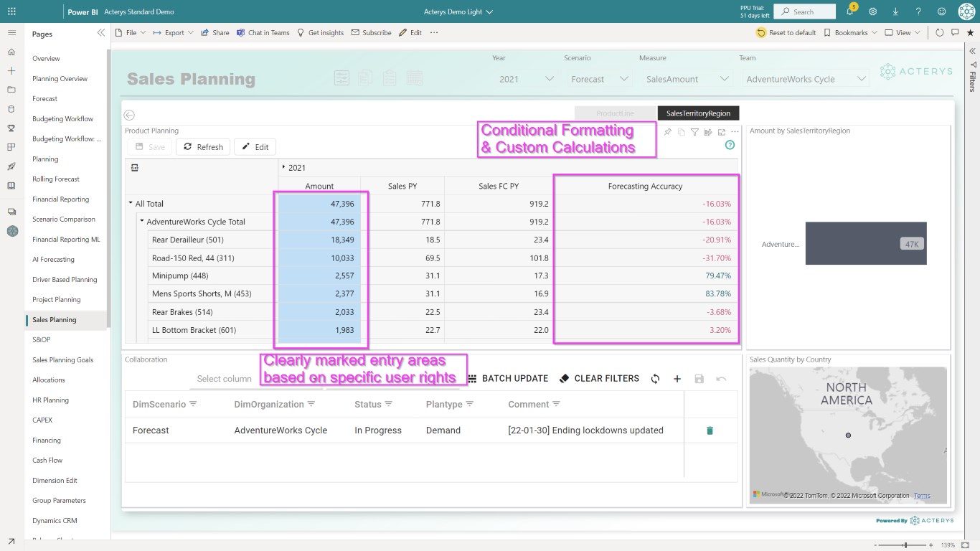The image size is (980, 551).
Task: Select the SalesTerritoryRegion tab
Action: point(698,113)
